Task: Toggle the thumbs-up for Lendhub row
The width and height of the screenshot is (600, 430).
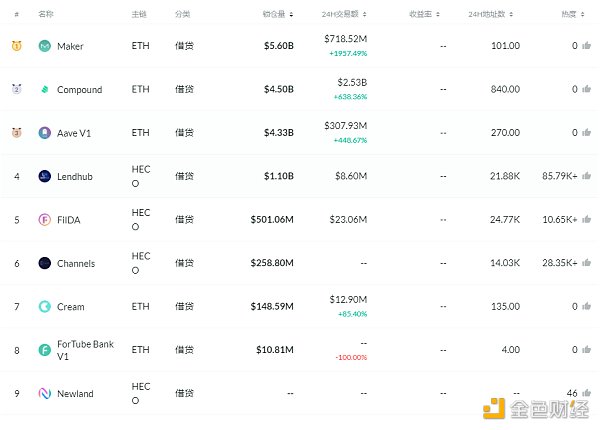Action: coord(588,177)
